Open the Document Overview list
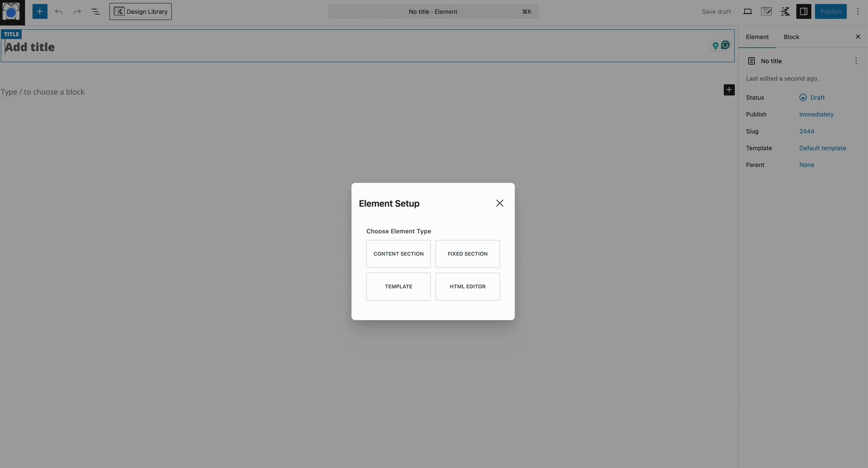868x468 pixels. tap(95, 11)
